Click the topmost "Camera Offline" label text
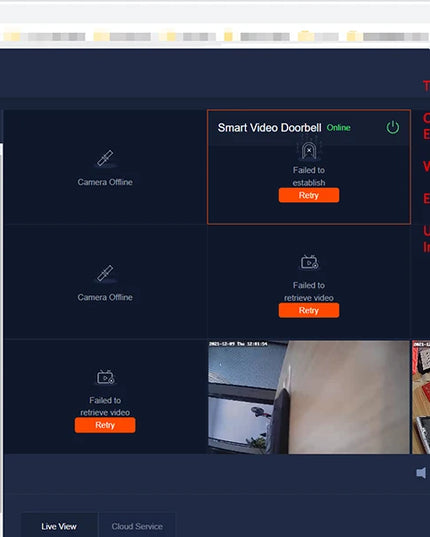Image resolution: width=430 pixels, height=537 pixels. coord(105,182)
